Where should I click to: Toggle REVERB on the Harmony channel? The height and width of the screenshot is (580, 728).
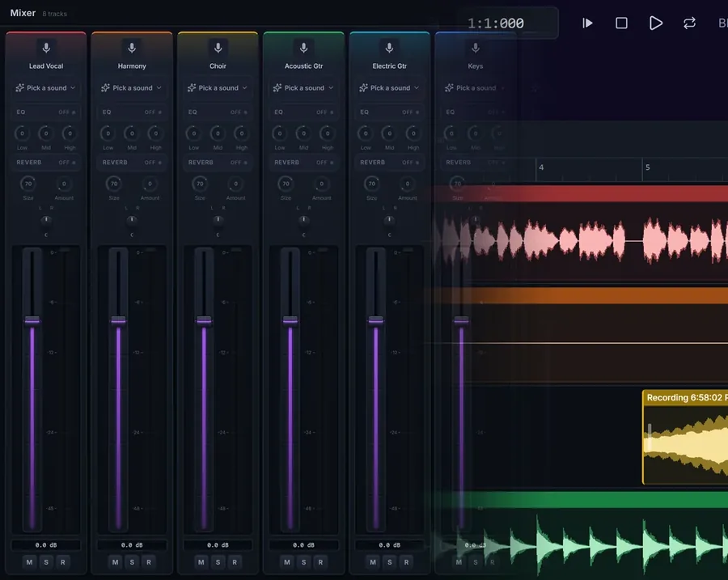[x=153, y=162]
